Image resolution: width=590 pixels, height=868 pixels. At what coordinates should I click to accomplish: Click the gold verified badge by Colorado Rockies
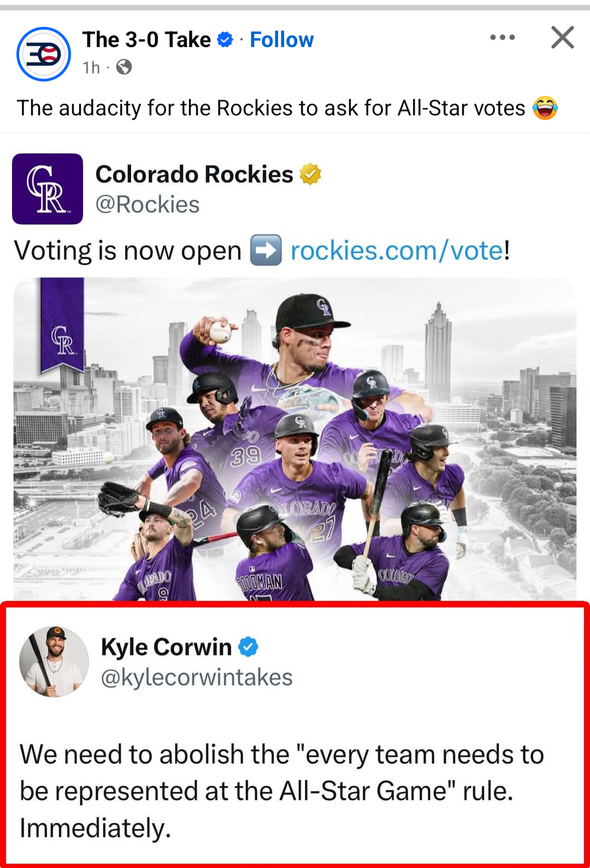pos(310,174)
